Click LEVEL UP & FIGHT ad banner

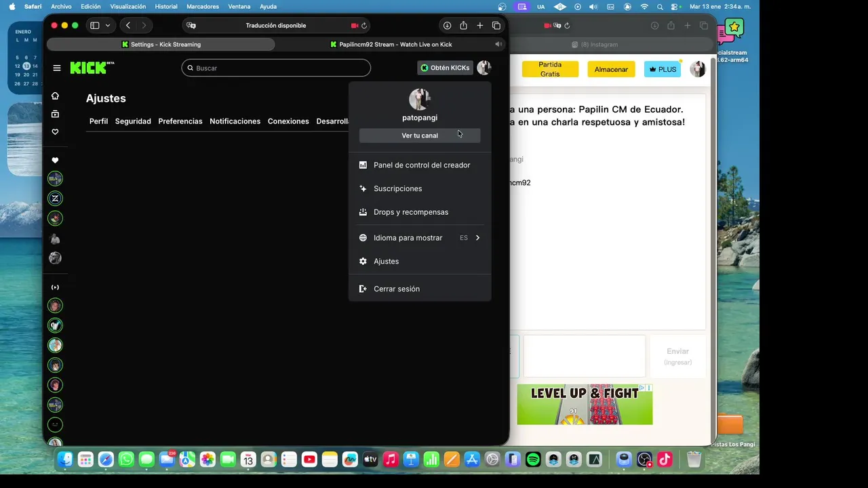[585, 405]
